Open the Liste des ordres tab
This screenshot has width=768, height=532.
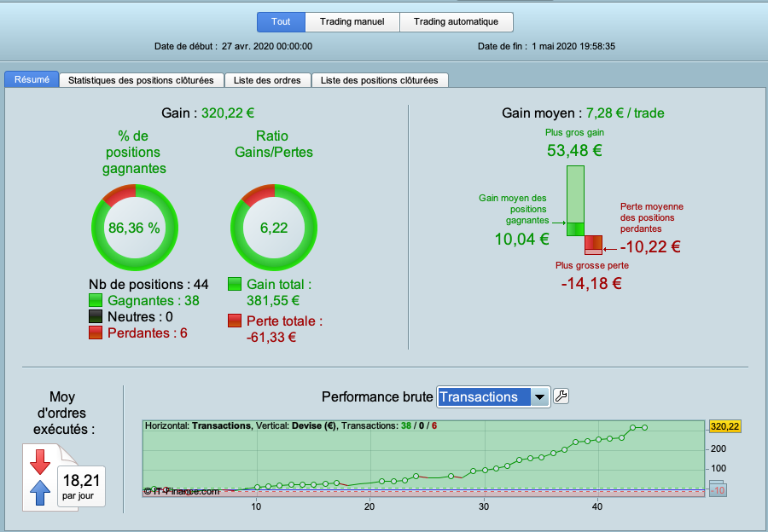[267, 80]
